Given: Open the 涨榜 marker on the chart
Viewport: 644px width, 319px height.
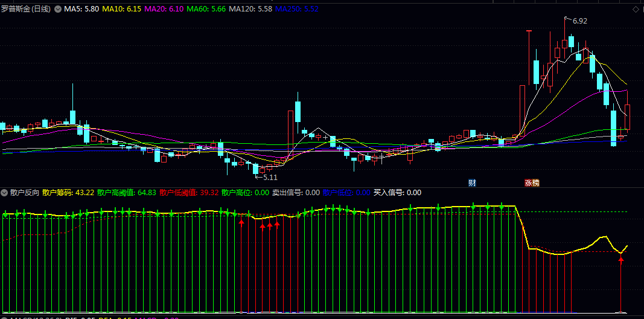Looking at the screenshot, I should (x=532, y=183).
